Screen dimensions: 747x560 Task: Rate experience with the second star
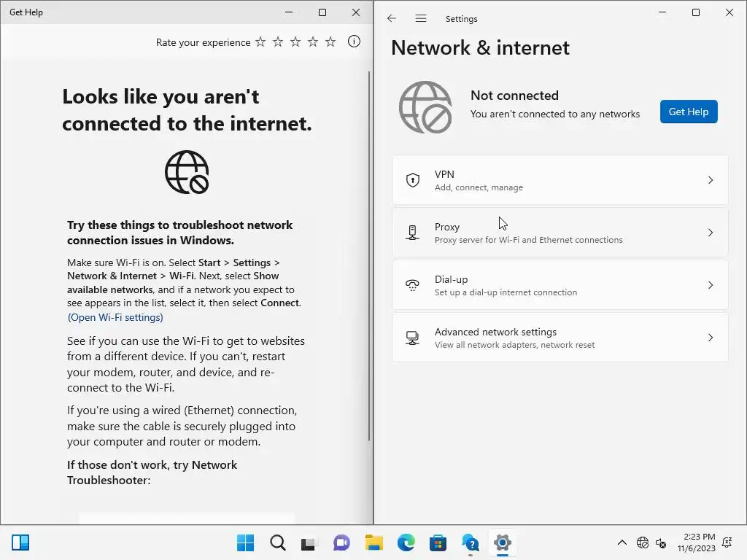(x=278, y=42)
